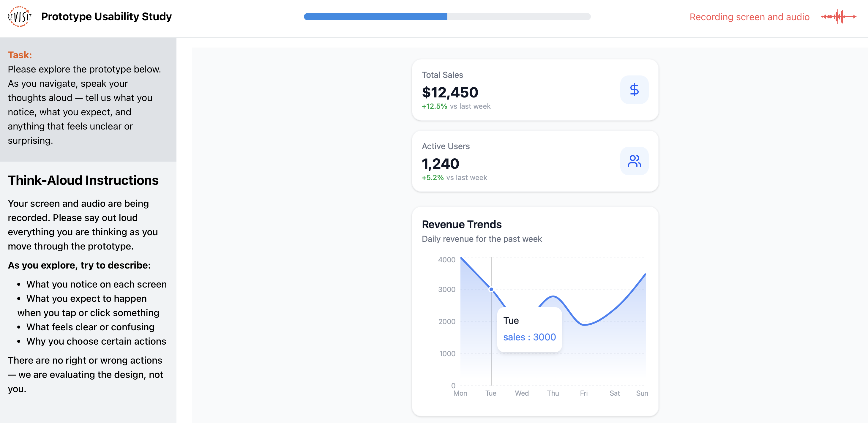The width and height of the screenshot is (868, 423).
Task: Click Mon label on chart axis
Action: click(460, 393)
